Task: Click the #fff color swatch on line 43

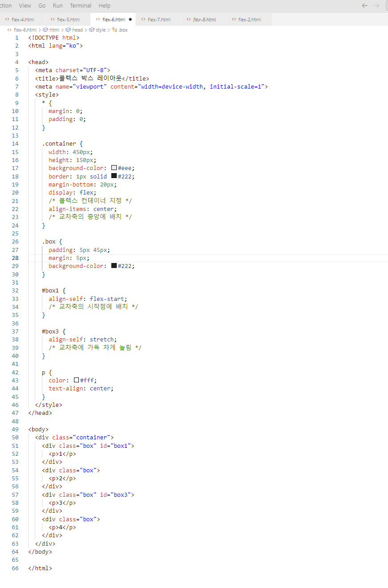Action: pyautogui.click(x=77, y=380)
